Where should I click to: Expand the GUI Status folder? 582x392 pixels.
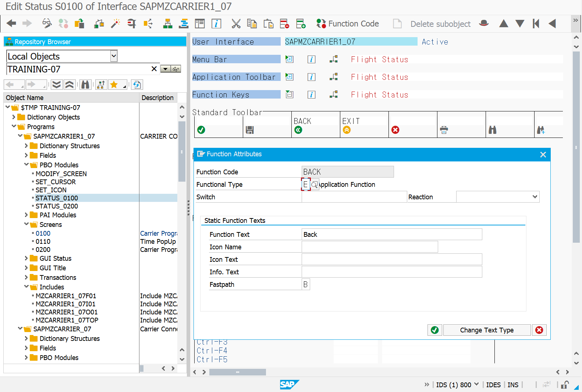tap(26, 258)
